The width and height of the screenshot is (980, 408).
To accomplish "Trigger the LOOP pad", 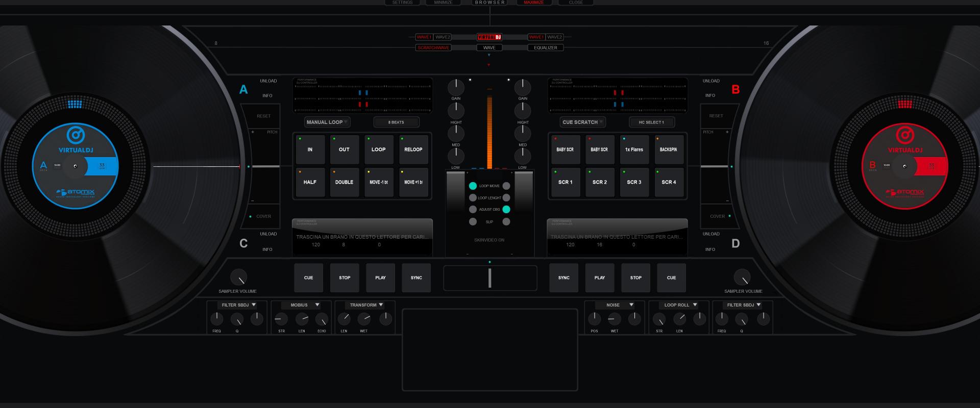I will 379,149.
